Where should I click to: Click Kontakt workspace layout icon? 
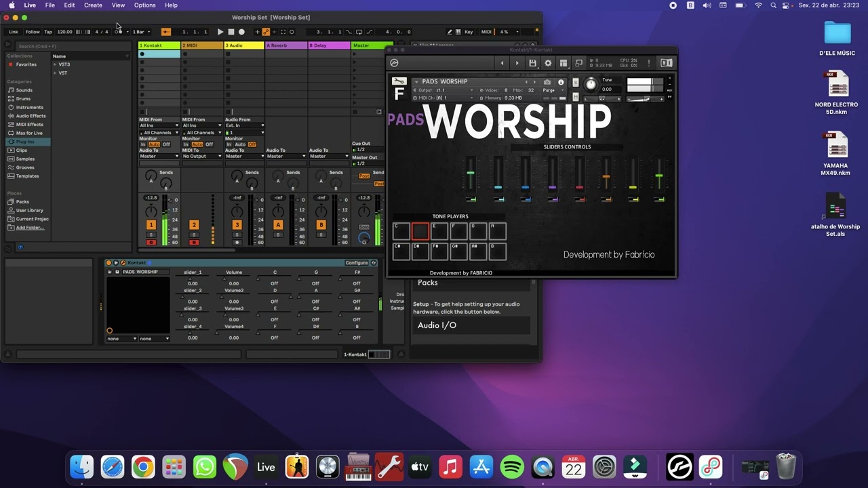564,63
